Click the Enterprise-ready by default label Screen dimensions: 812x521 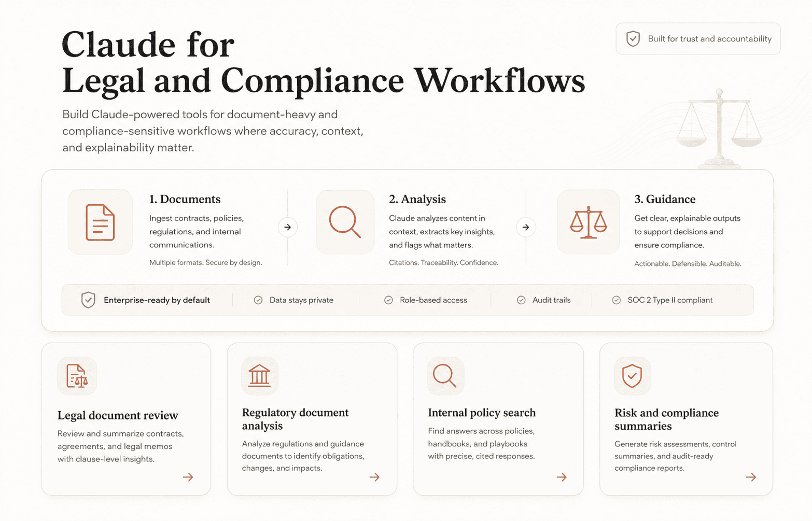tap(157, 300)
